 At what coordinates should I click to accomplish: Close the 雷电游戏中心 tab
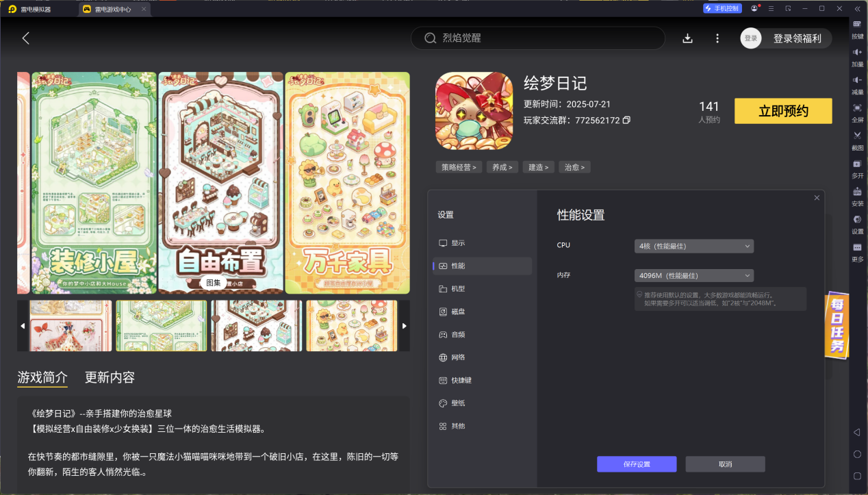click(143, 9)
